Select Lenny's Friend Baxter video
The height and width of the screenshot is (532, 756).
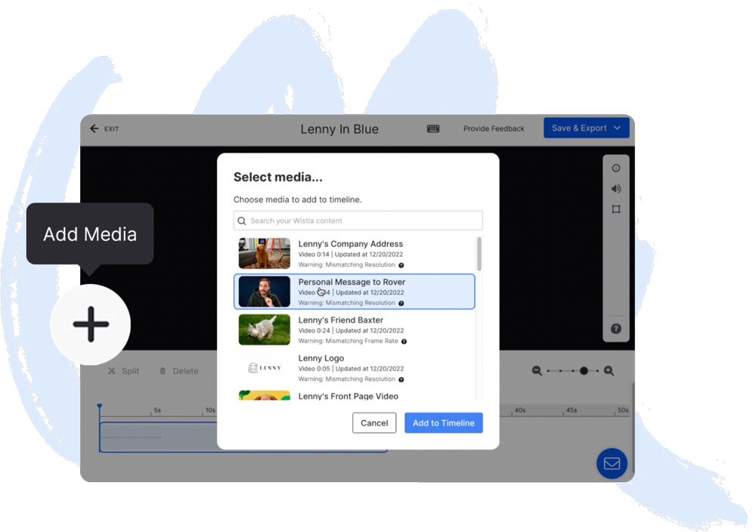355,329
